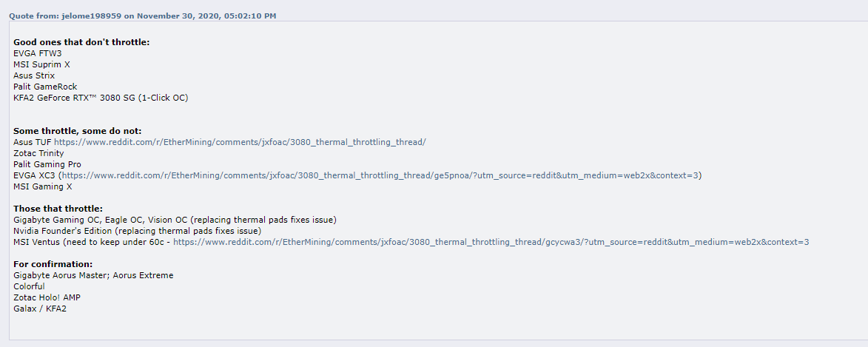
Task: Open the Reddit link after MSI Ventus
Action: (x=491, y=242)
